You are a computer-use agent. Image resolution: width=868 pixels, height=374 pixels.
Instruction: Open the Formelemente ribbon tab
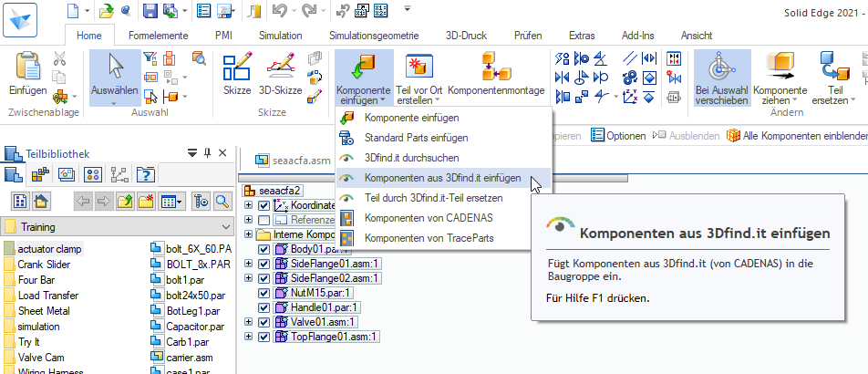(x=159, y=36)
